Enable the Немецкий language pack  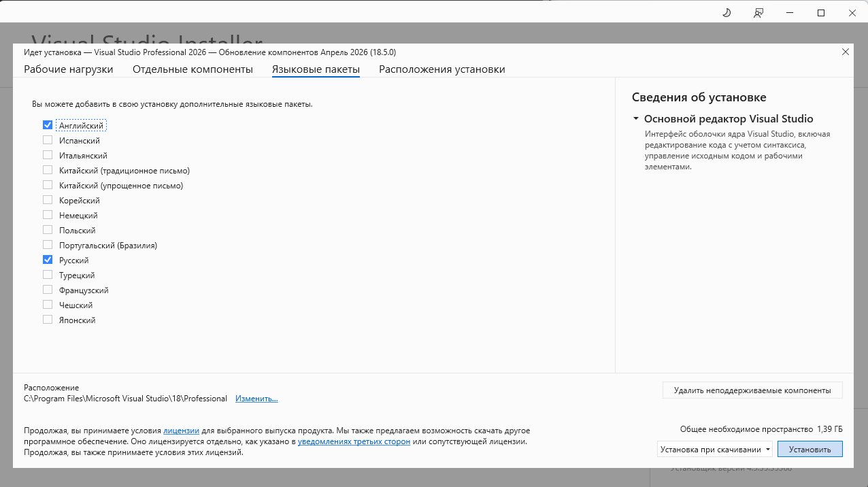(x=48, y=215)
